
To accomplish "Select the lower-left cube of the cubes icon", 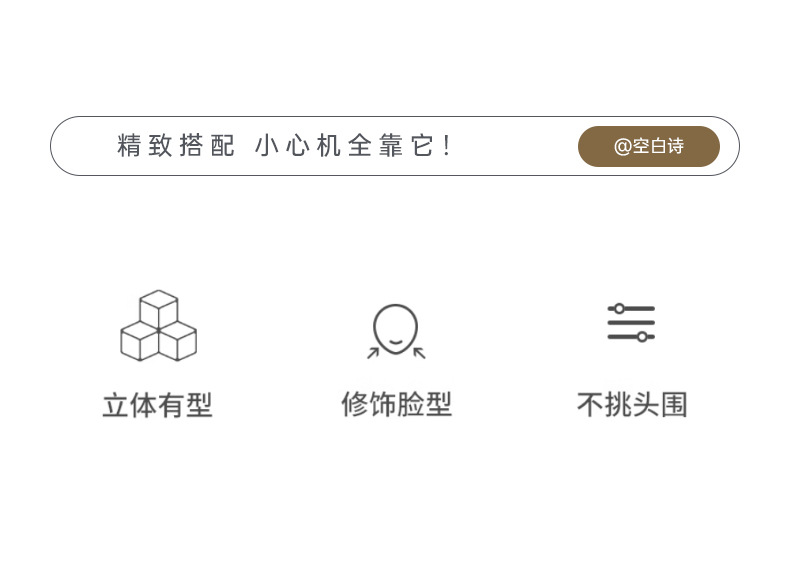I will coord(140,342).
